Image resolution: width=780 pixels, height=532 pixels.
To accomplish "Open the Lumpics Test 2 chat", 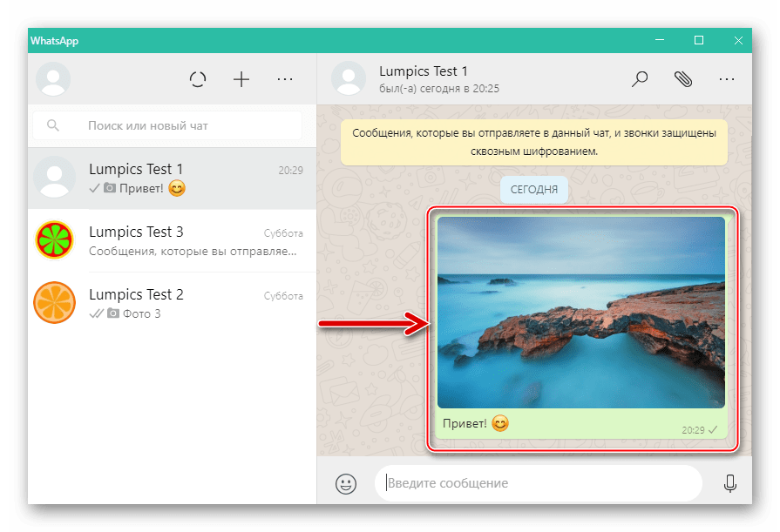I will [x=170, y=303].
